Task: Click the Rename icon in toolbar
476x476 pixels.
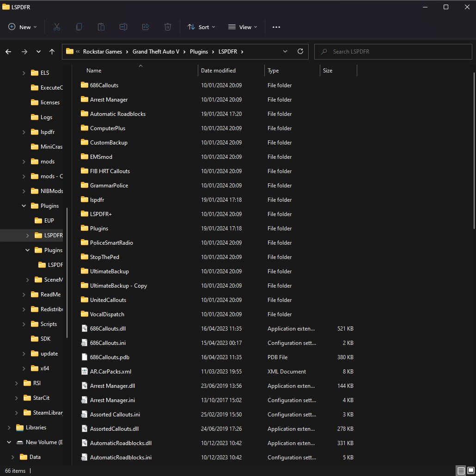Action: click(x=123, y=27)
